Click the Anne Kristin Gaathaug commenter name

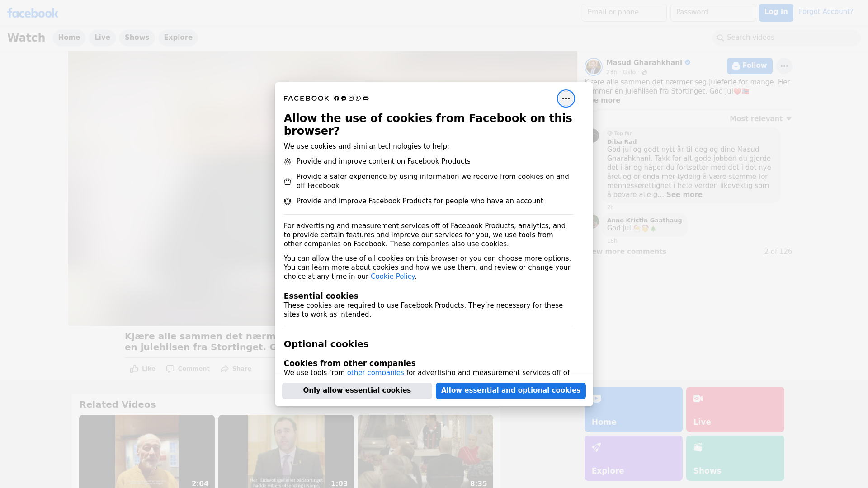pyautogui.click(x=644, y=221)
